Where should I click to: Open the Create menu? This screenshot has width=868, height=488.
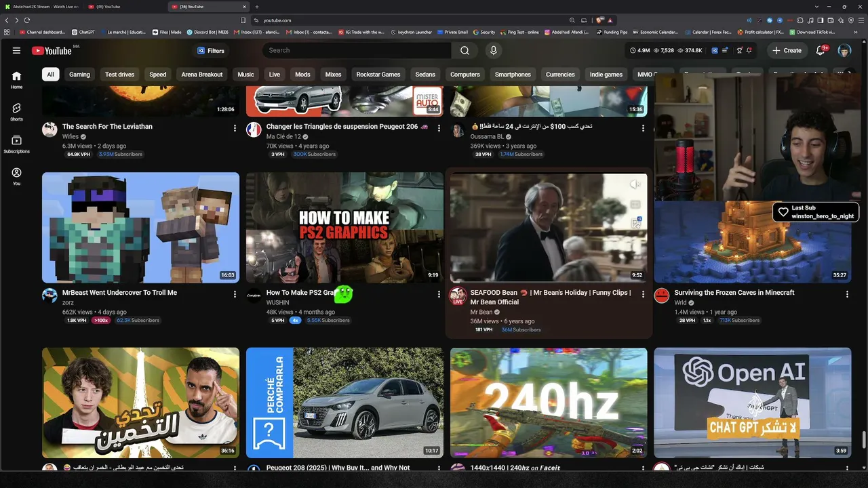[787, 50]
